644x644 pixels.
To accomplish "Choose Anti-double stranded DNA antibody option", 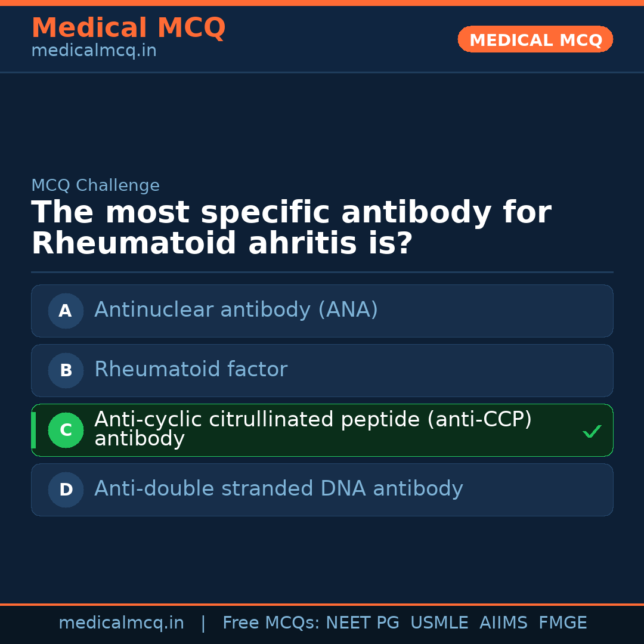I will pyautogui.click(x=278, y=489).
